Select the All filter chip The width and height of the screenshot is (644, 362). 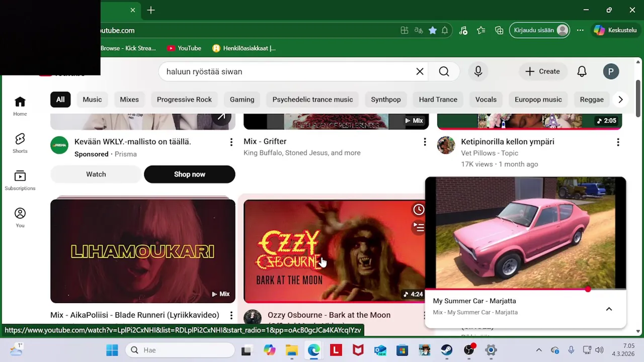[x=60, y=100]
